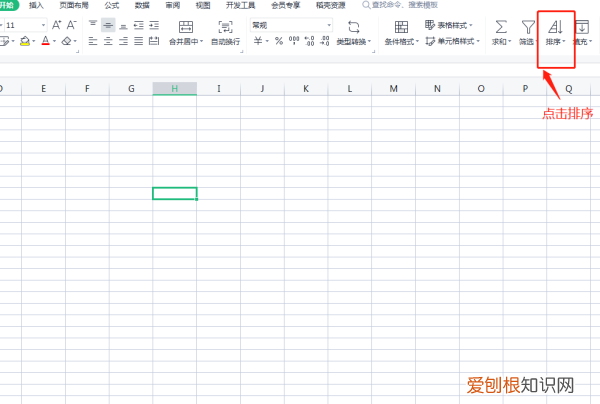Switch to the 页面布局 tab
The height and width of the screenshot is (404, 600).
[74, 5]
